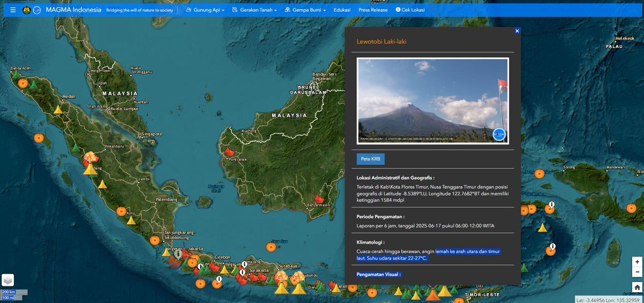
Task: Click the basemap layers switcher icon
Action: [8, 280]
